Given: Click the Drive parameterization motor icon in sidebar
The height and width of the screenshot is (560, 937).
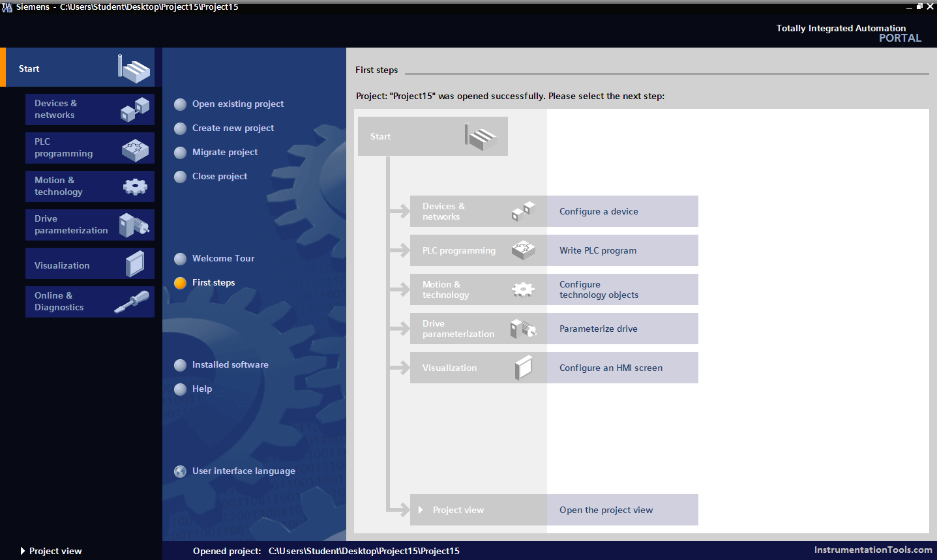Looking at the screenshot, I should tap(134, 225).
